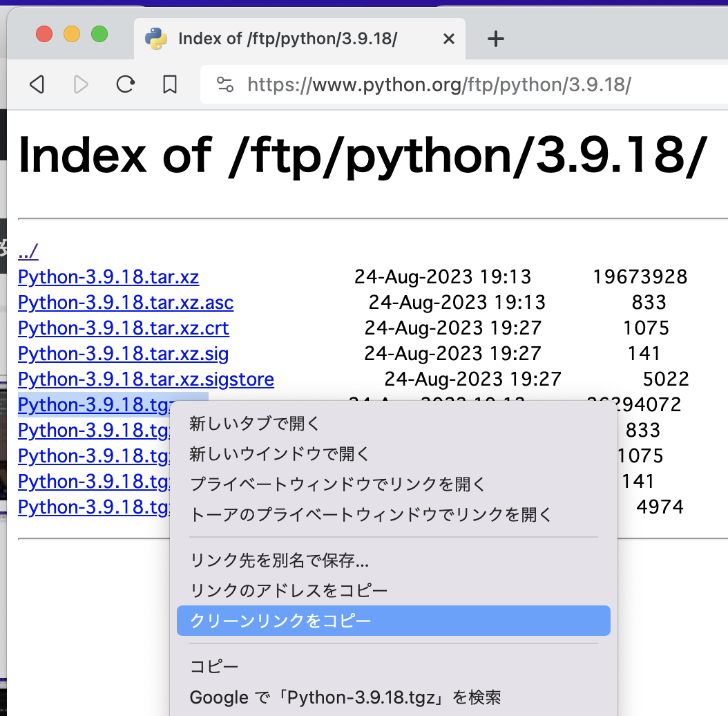
Task: Open the Python-3.9.18.tar.xz.sigstore link
Action: tap(146, 379)
